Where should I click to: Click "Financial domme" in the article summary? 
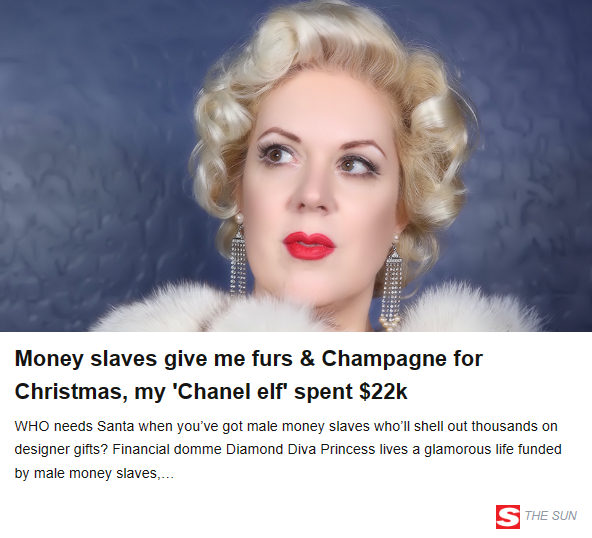click(167, 449)
